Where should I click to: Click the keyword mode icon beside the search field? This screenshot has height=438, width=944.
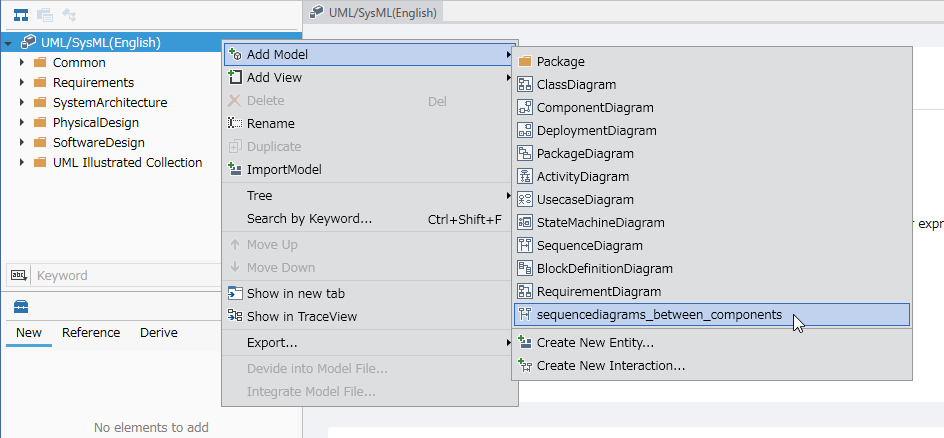click(18, 276)
